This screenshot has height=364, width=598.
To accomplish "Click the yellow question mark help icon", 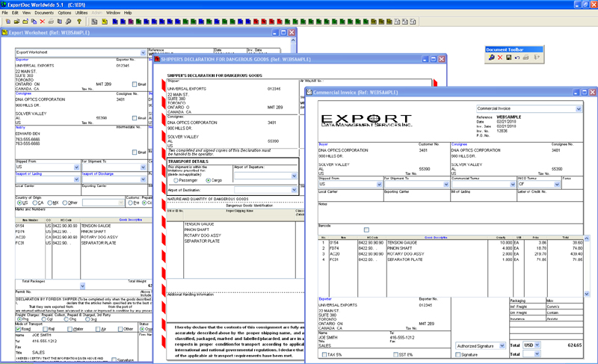I will click(x=79, y=22).
